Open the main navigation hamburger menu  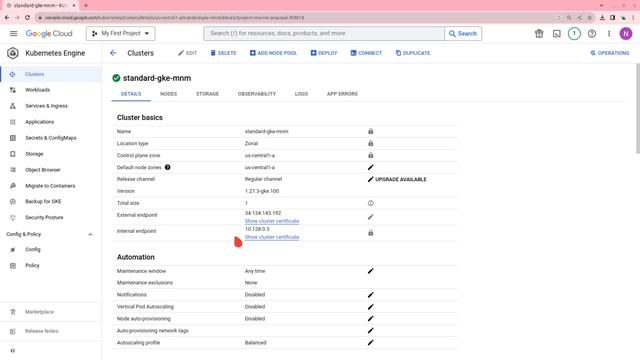coord(13,33)
